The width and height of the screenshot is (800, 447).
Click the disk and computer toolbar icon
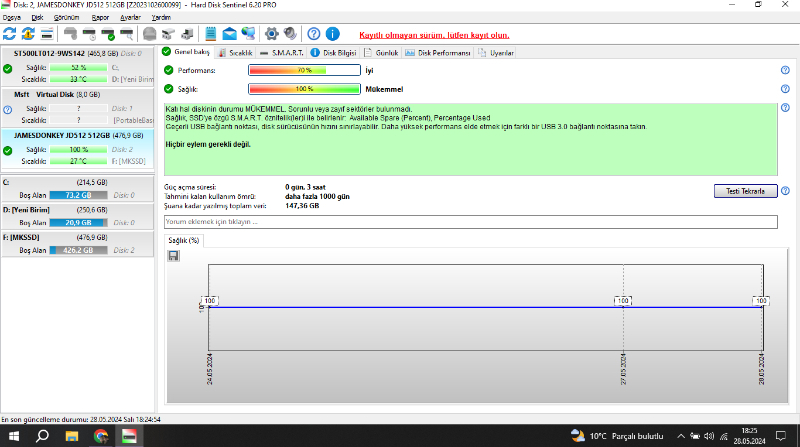(187, 34)
